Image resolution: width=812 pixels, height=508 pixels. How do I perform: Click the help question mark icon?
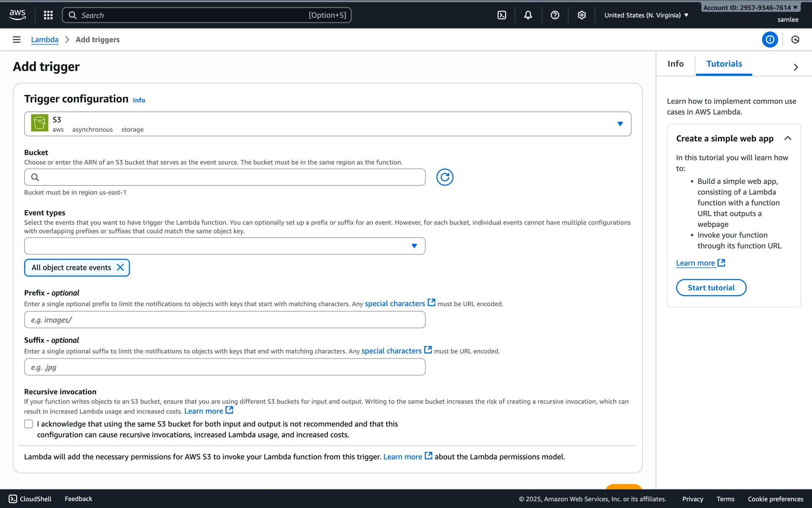point(555,15)
